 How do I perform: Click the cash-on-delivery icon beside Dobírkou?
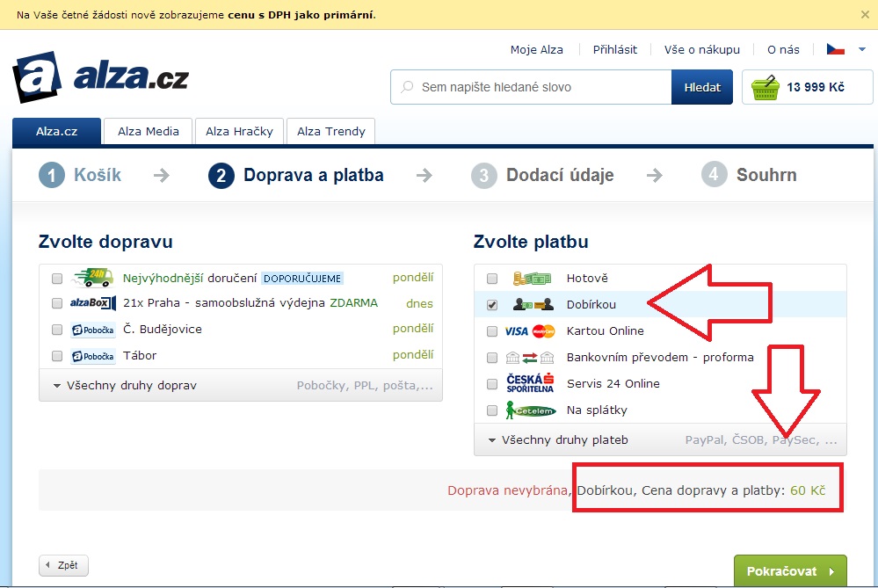tap(533, 304)
